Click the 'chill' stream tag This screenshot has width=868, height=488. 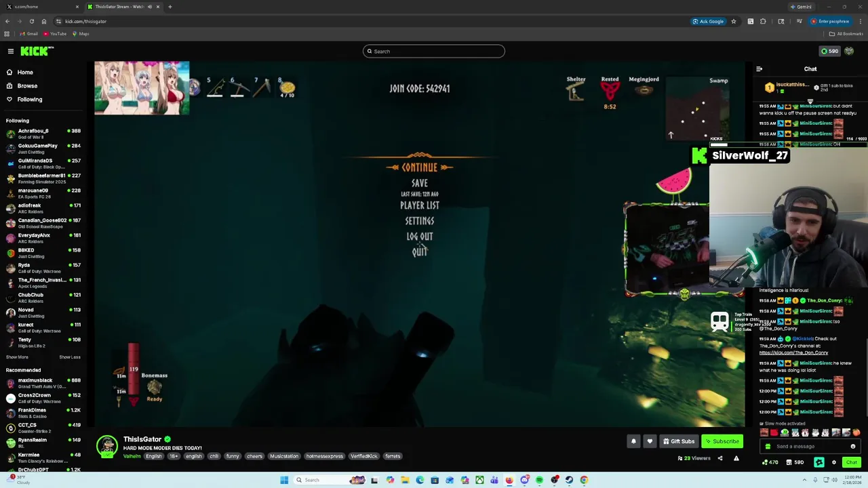(x=214, y=456)
